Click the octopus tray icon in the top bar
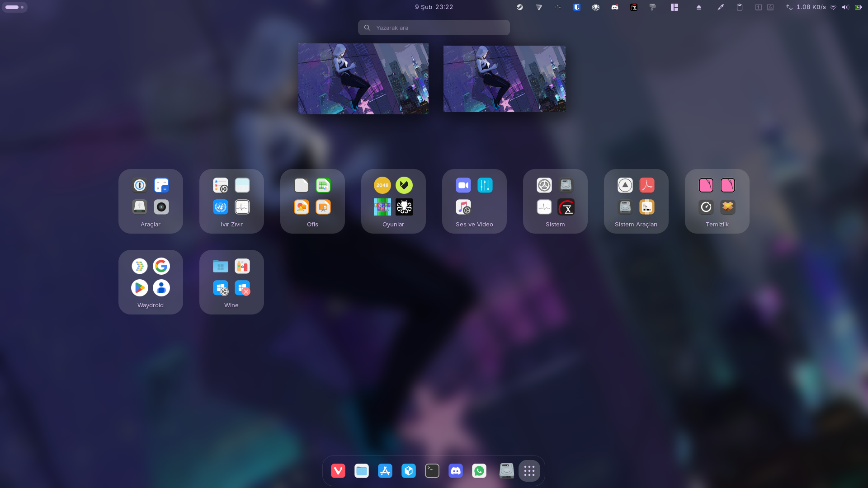This screenshot has width=868, height=488. click(x=596, y=7)
